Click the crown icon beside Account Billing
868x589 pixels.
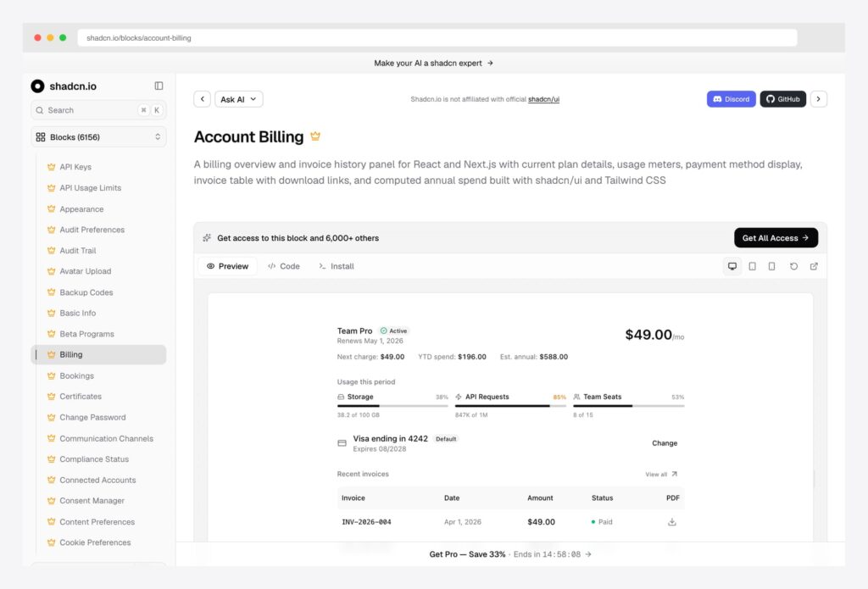point(315,136)
